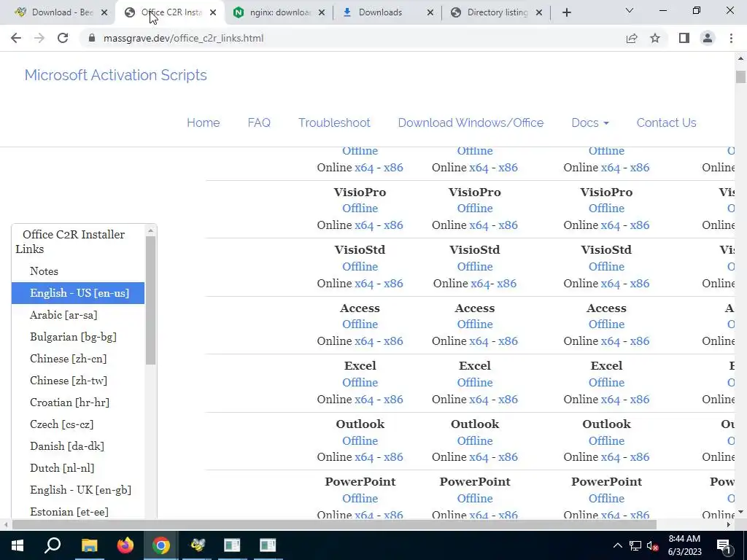Open a new browser tab
The width and height of the screenshot is (747, 560).
tap(566, 12)
